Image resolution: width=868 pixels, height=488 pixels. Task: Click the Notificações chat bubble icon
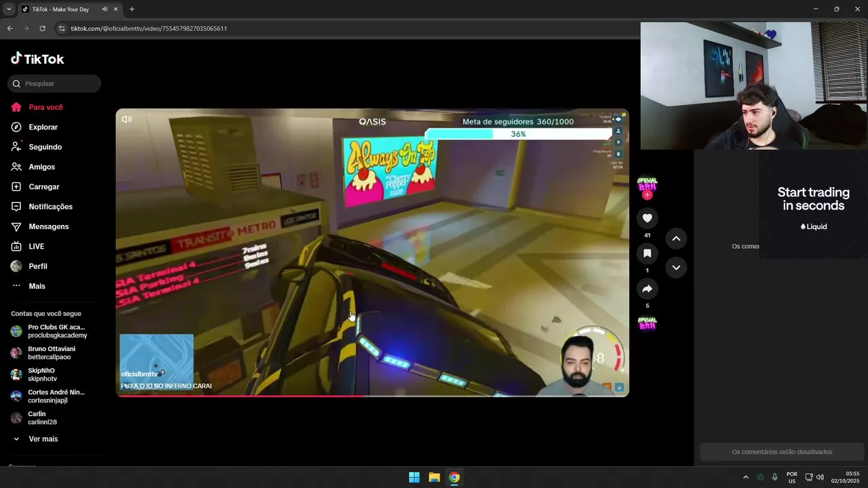coord(16,207)
